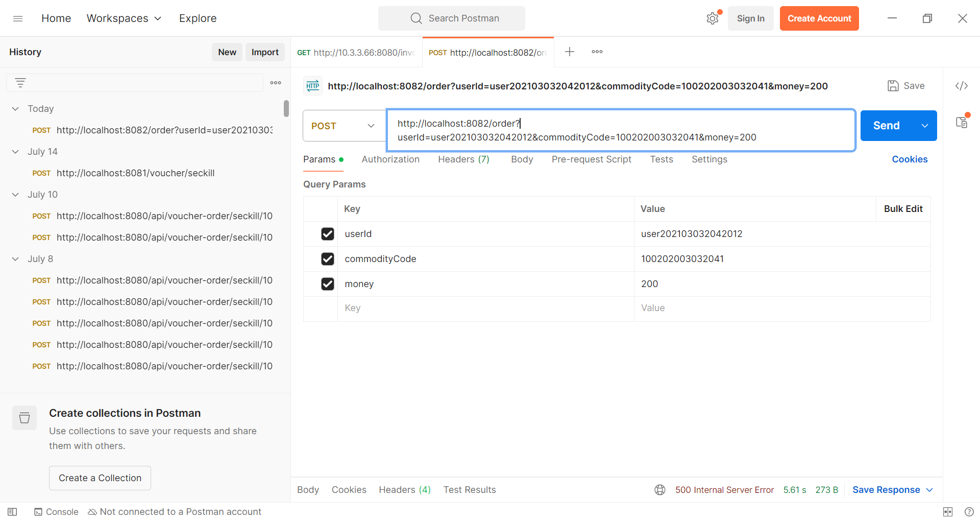Click the request URL input field
Screen dimensions: 980x521
point(621,130)
